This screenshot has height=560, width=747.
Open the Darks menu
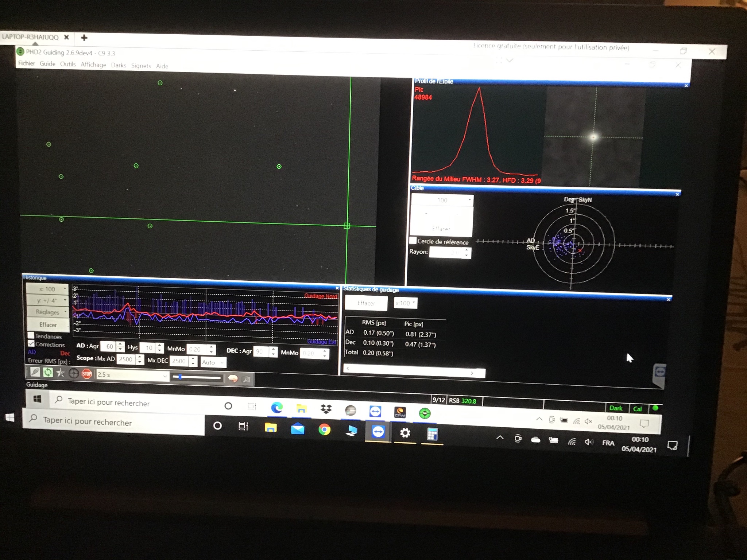119,65
